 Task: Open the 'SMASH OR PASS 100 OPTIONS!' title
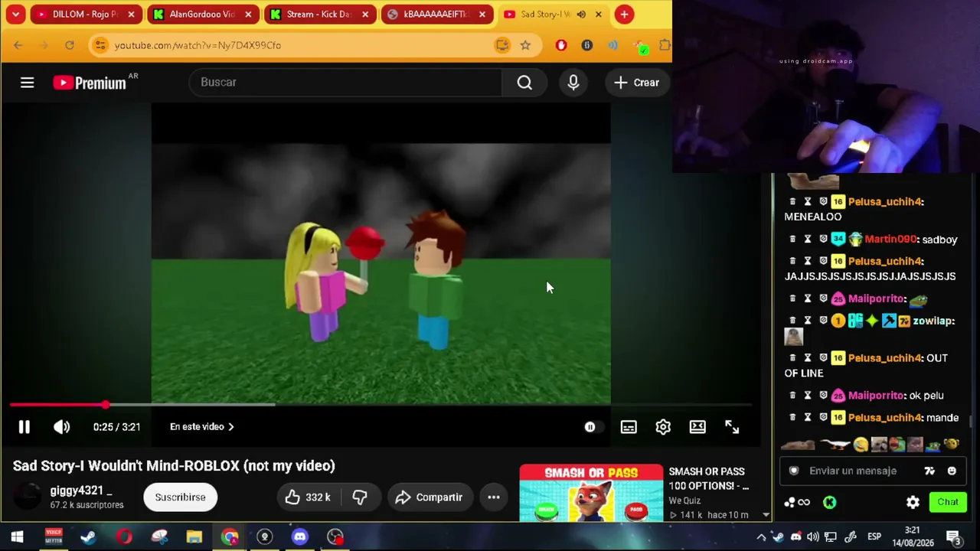(x=708, y=479)
